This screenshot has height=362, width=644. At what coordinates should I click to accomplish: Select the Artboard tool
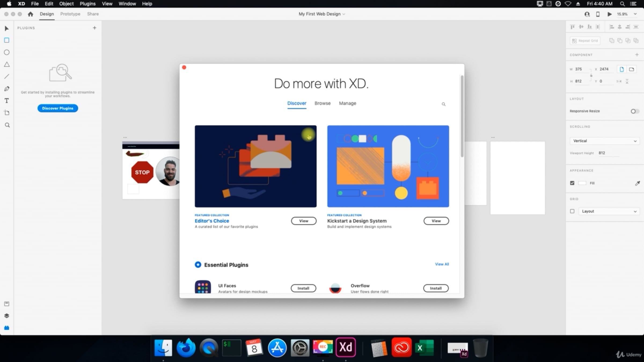click(x=7, y=113)
